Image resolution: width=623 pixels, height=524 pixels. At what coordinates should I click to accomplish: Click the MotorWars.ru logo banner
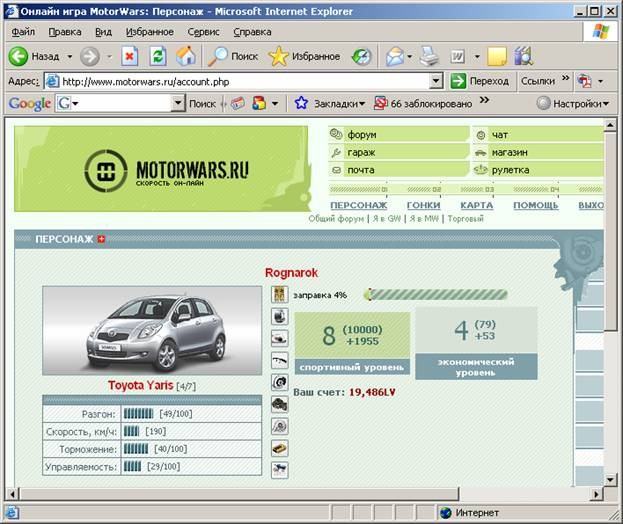(161, 169)
